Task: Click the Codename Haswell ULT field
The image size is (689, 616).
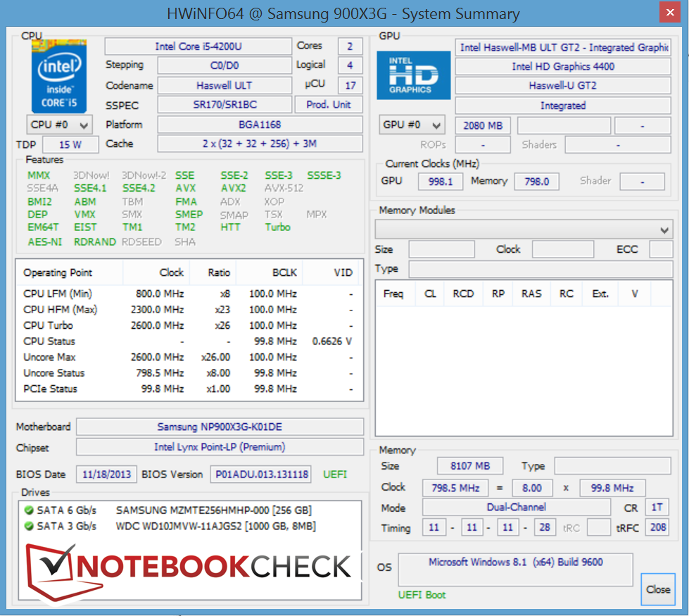Action: pyautogui.click(x=225, y=85)
